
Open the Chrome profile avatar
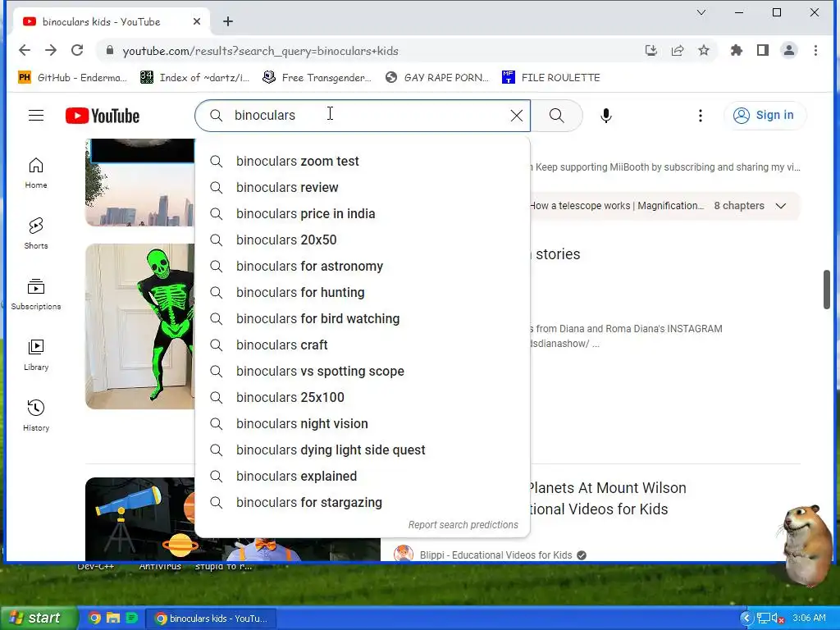[789, 50]
